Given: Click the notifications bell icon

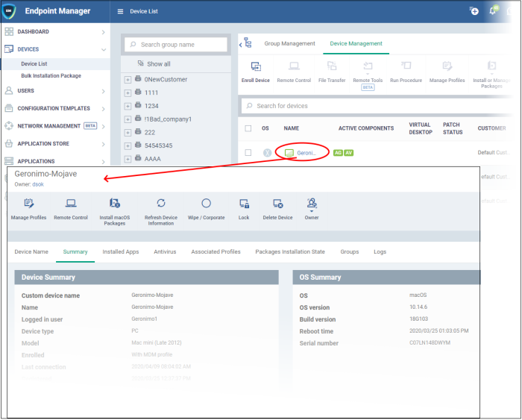Looking at the screenshot, I should point(493,11).
